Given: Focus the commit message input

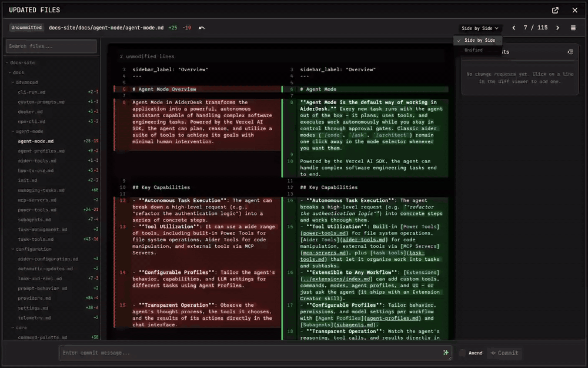Looking at the screenshot, I should (255, 353).
